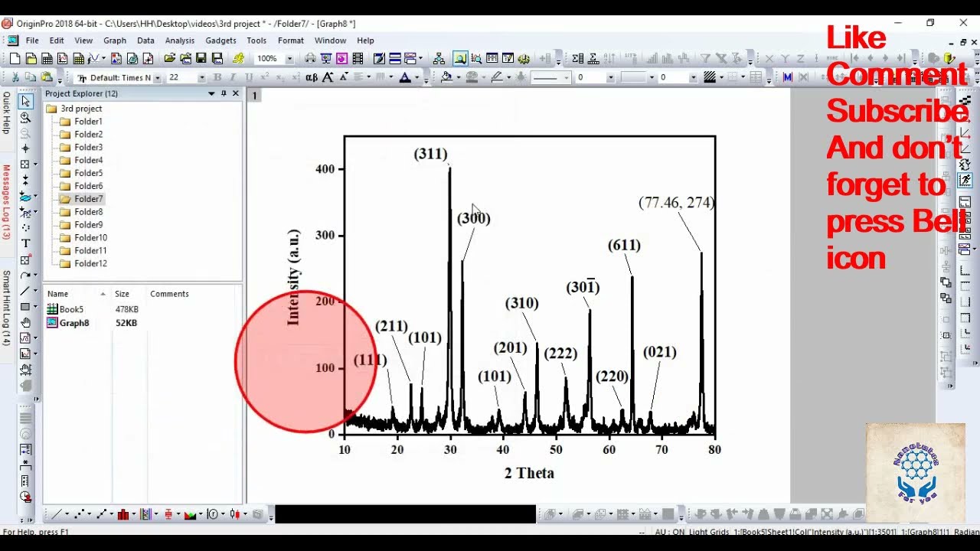The width and height of the screenshot is (980, 551).
Task: Toggle Subscript formatting
Action: pos(280,77)
